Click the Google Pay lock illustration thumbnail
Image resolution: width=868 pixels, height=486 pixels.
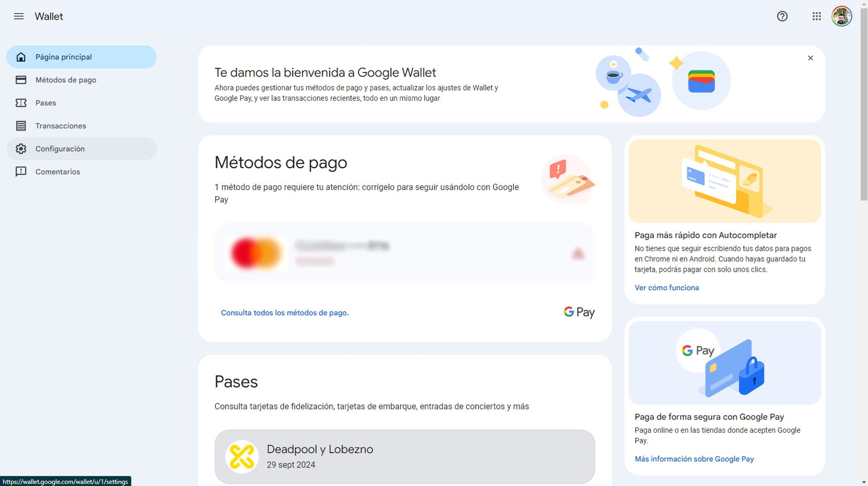[x=725, y=363]
